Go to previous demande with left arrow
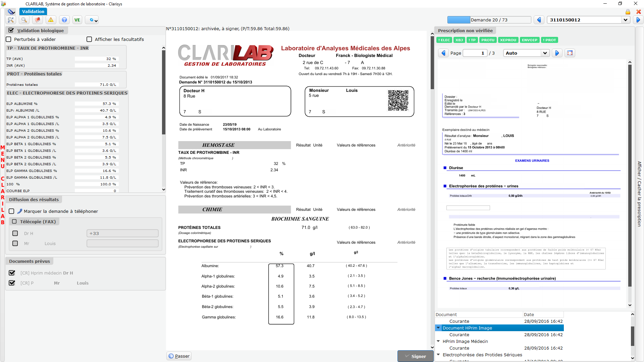The height and width of the screenshot is (362, 644). (x=539, y=20)
